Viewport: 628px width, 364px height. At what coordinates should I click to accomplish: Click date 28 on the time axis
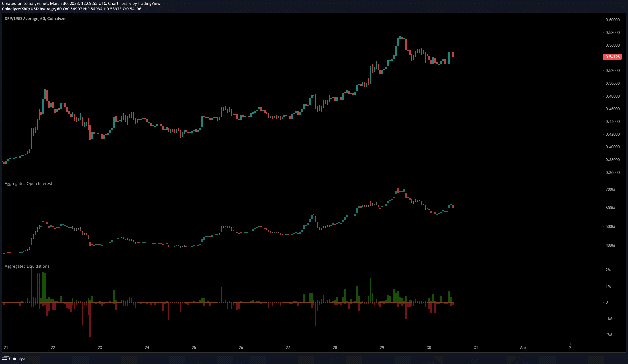(x=335, y=348)
